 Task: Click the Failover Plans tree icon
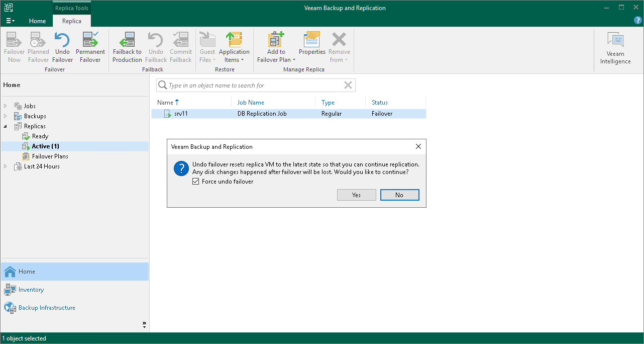click(x=26, y=156)
